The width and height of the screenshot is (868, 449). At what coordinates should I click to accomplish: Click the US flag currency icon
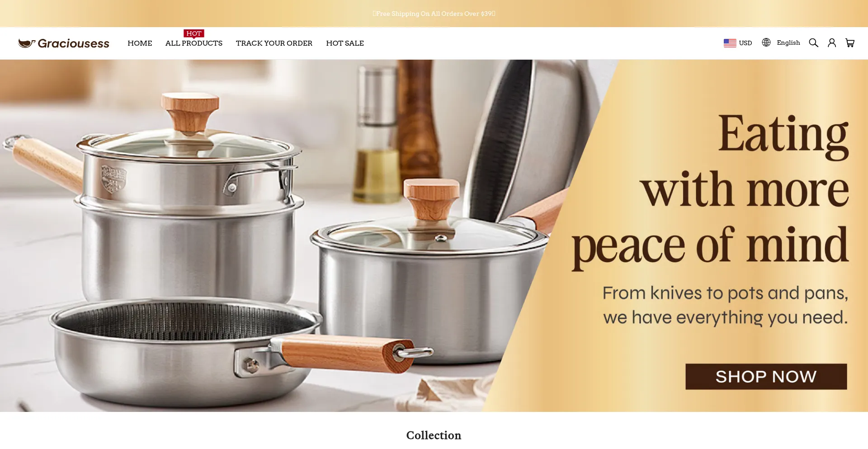click(x=730, y=43)
